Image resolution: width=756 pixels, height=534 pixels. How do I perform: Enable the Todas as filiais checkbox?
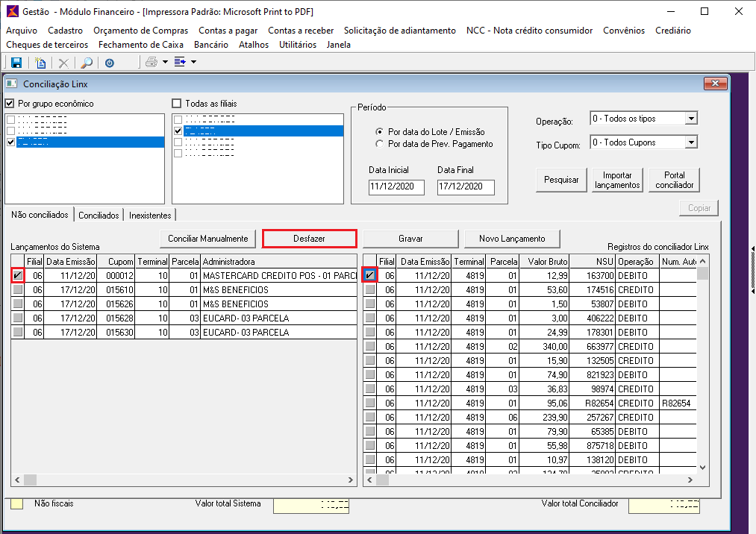[x=177, y=104]
